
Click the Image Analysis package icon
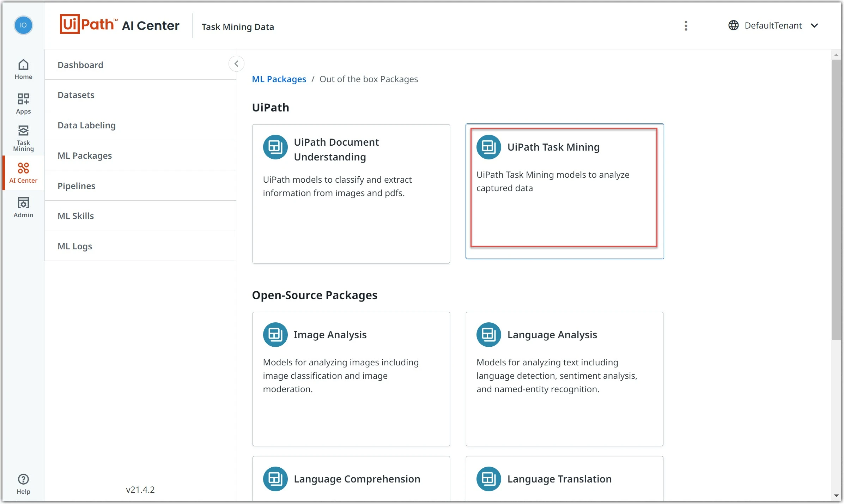point(275,335)
